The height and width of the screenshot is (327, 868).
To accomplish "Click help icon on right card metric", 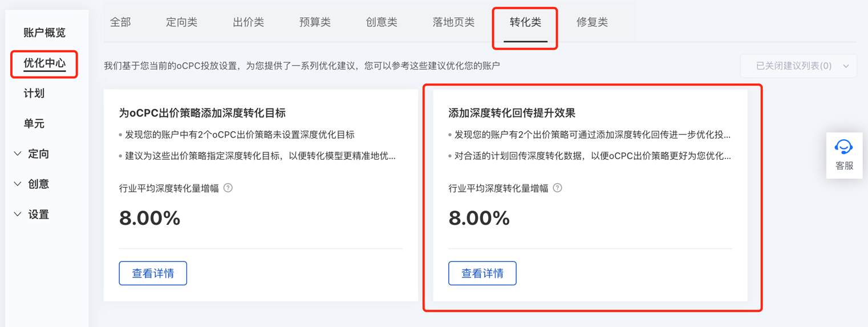I will click(558, 188).
